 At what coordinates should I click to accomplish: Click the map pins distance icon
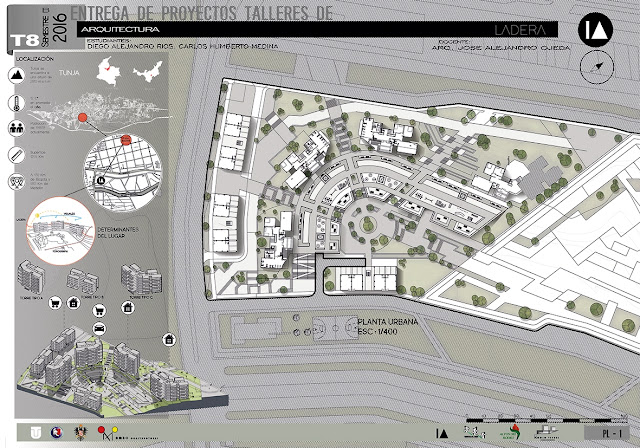coord(17,182)
